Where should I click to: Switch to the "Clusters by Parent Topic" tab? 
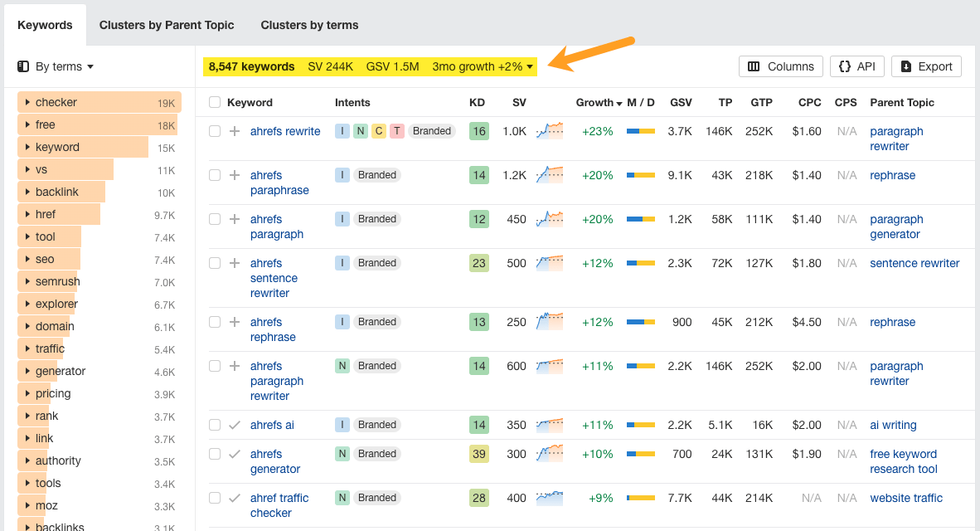pyautogui.click(x=166, y=25)
